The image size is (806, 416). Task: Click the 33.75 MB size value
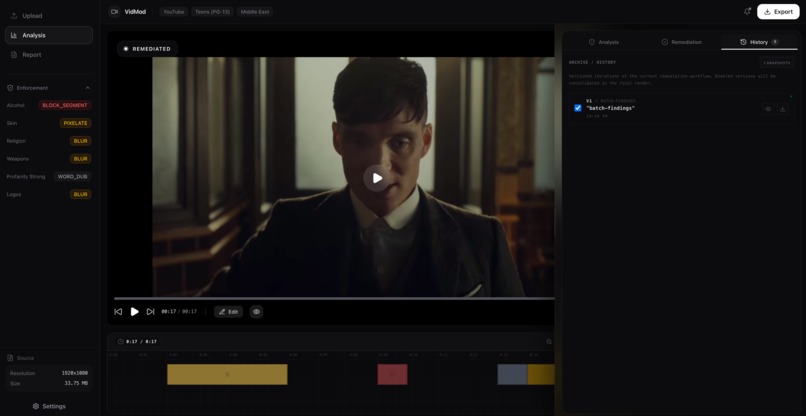[x=76, y=383]
